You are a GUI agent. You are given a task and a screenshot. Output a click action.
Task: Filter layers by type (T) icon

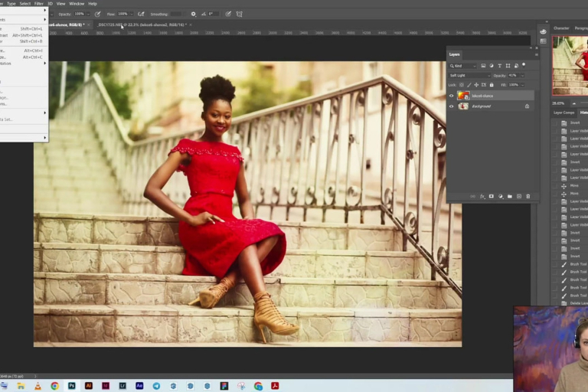coord(499,66)
